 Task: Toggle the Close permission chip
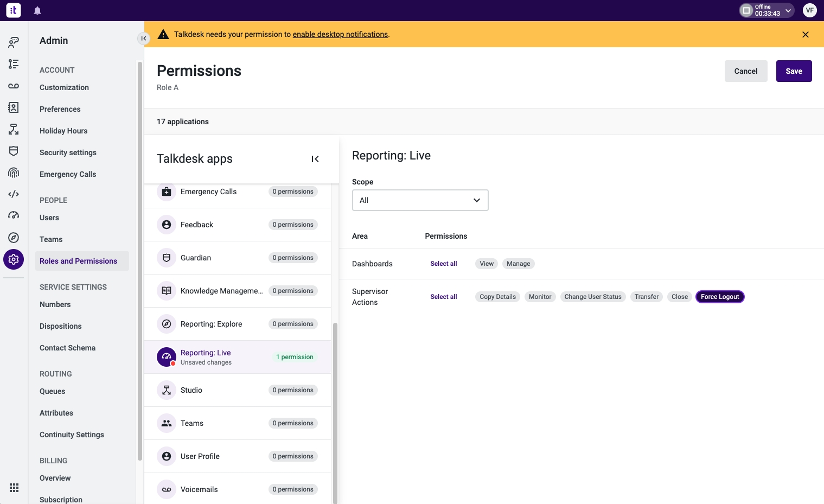(x=680, y=297)
